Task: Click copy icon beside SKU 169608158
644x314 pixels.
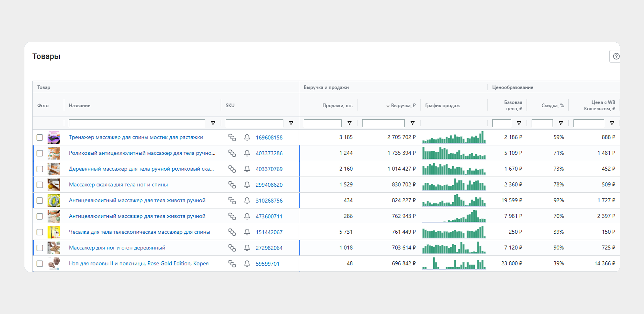Action: pyautogui.click(x=232, y=137)
